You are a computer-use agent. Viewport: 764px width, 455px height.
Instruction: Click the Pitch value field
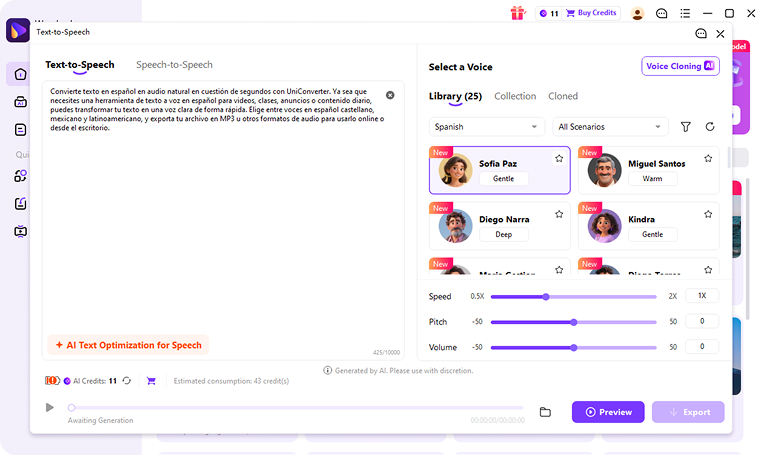click(x=702, y=321)
